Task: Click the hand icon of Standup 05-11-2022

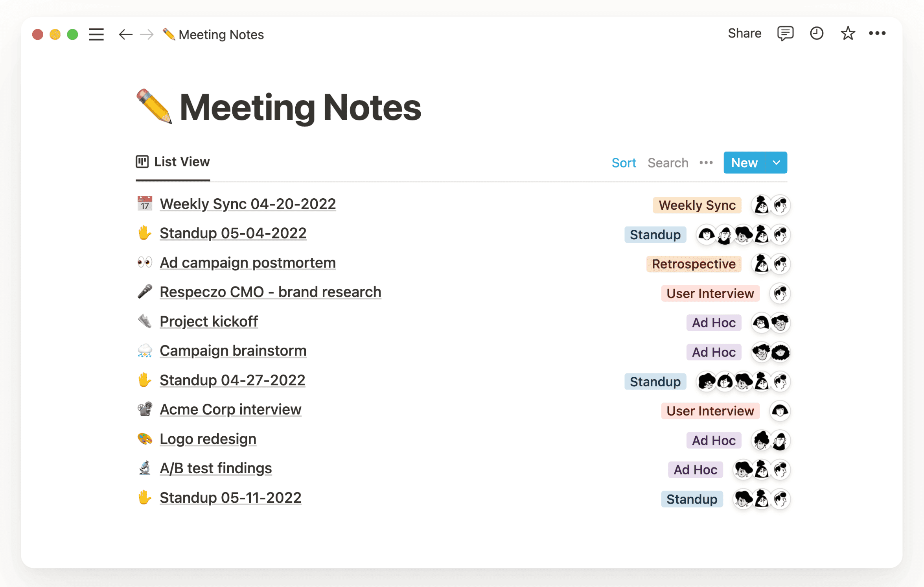Action: (x=145, y=497)
